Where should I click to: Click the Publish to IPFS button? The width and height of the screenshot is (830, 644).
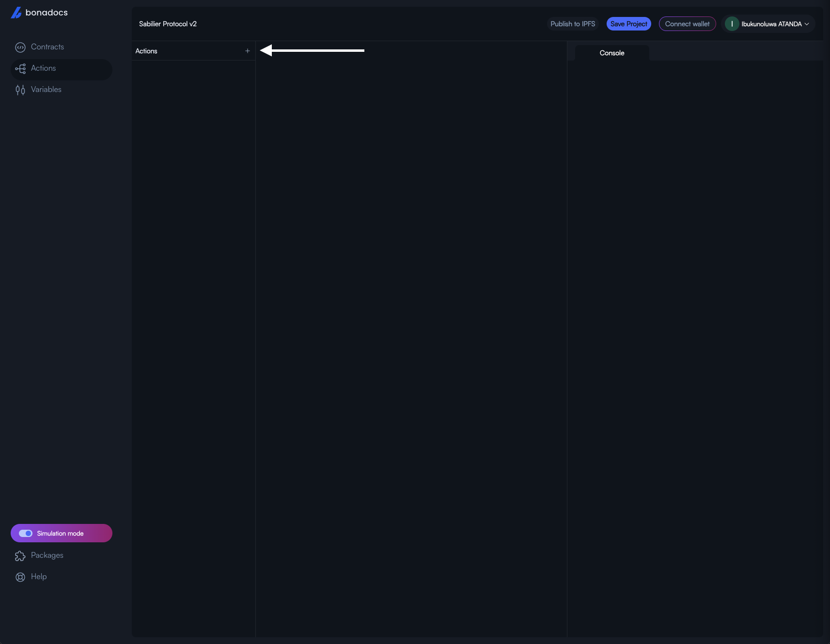click(573, 24)
